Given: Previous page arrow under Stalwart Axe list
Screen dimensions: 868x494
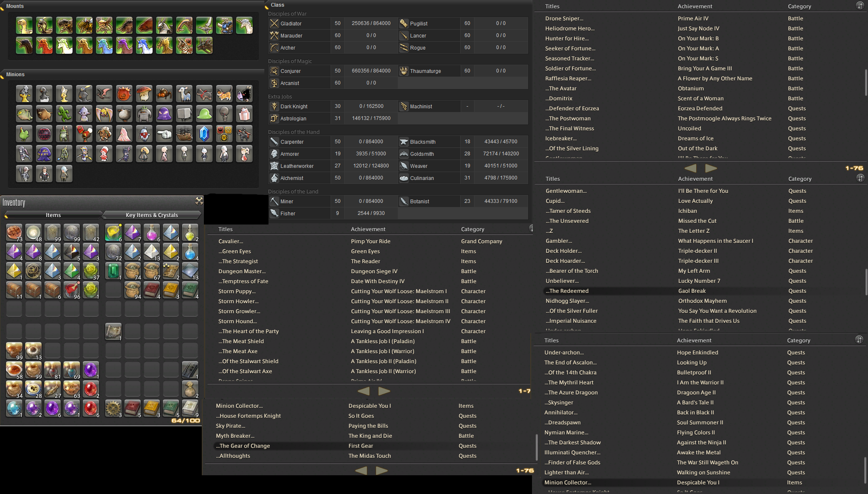Looking at the screenshot, I should click(x=364, y=391).
